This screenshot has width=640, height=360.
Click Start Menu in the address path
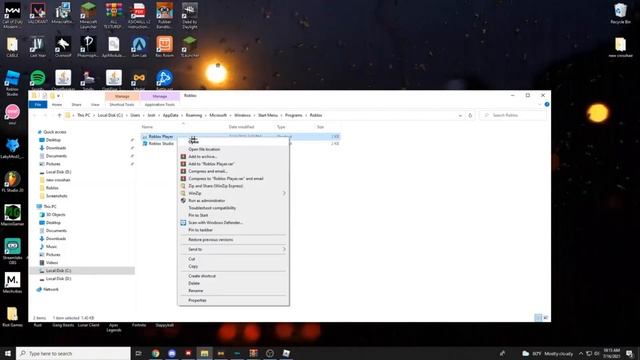tap(268, 116)
